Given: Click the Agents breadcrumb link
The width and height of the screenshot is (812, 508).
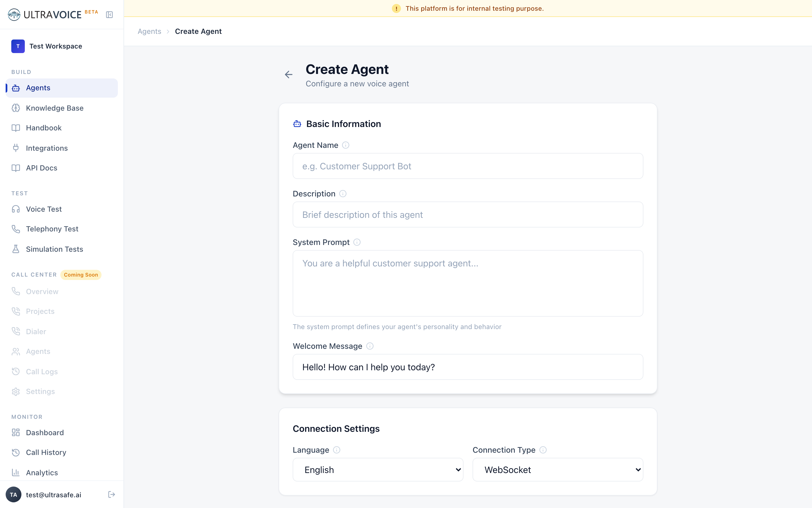Looking at the screenshot, I should (x=149, y=31).
